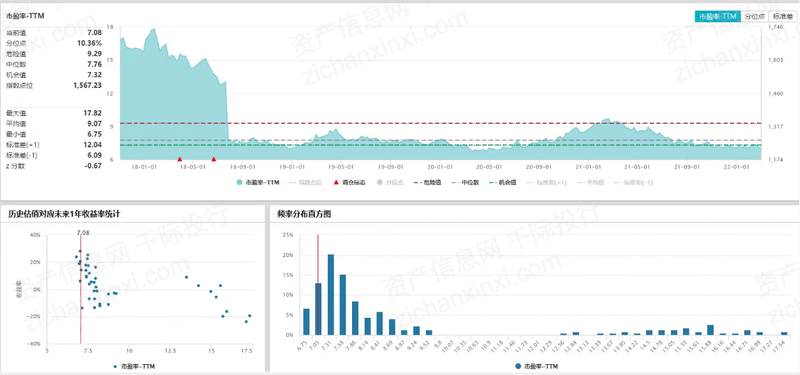Click second red triangle marker near 18-05-01

pyautogui.click(x=214, y=159)
